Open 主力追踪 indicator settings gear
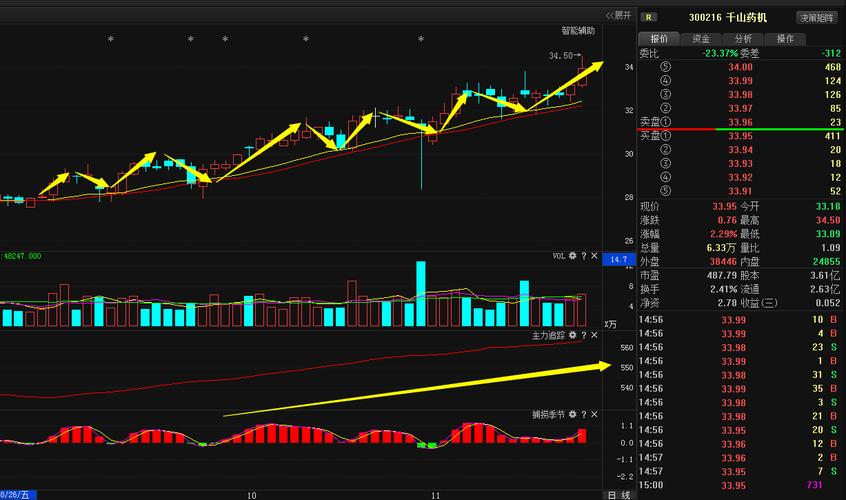 (x=573, y=336)
